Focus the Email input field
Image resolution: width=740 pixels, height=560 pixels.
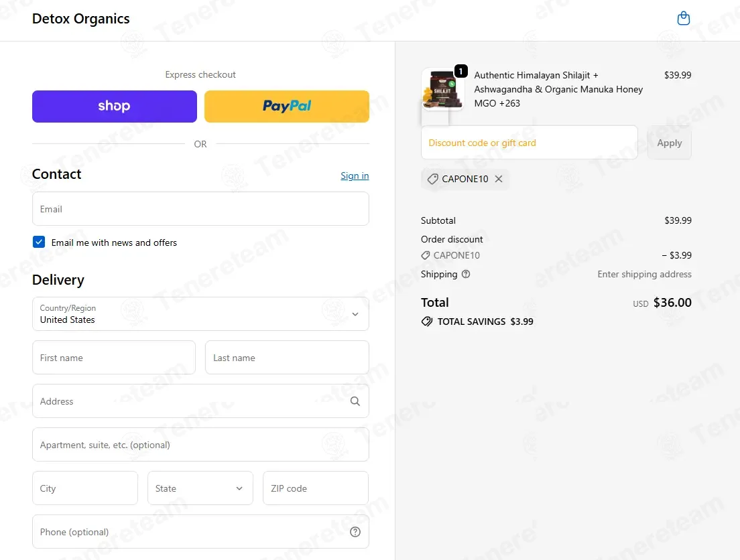coord(200,208)
